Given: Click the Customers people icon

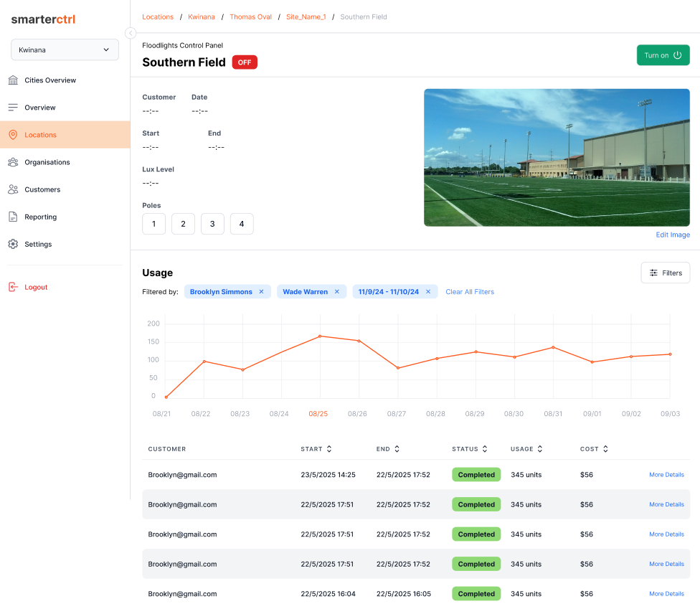Looking at the screenshot, I should click(x=13, y=189).
